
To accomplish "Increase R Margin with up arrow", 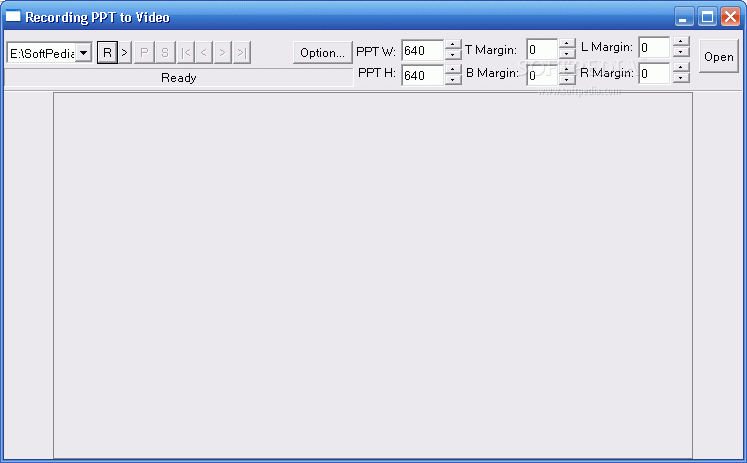I will pyautogui.click(x=681, y=68).
